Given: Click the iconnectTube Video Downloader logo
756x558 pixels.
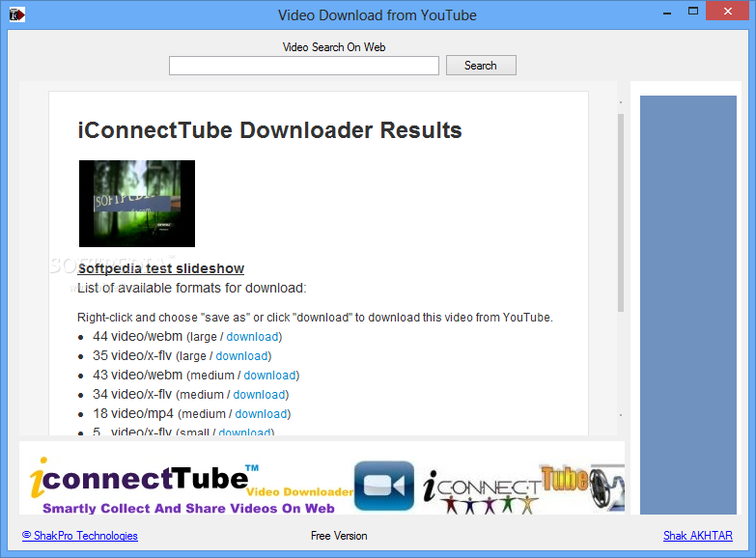Looking at the screenshot, I should 191,486.
